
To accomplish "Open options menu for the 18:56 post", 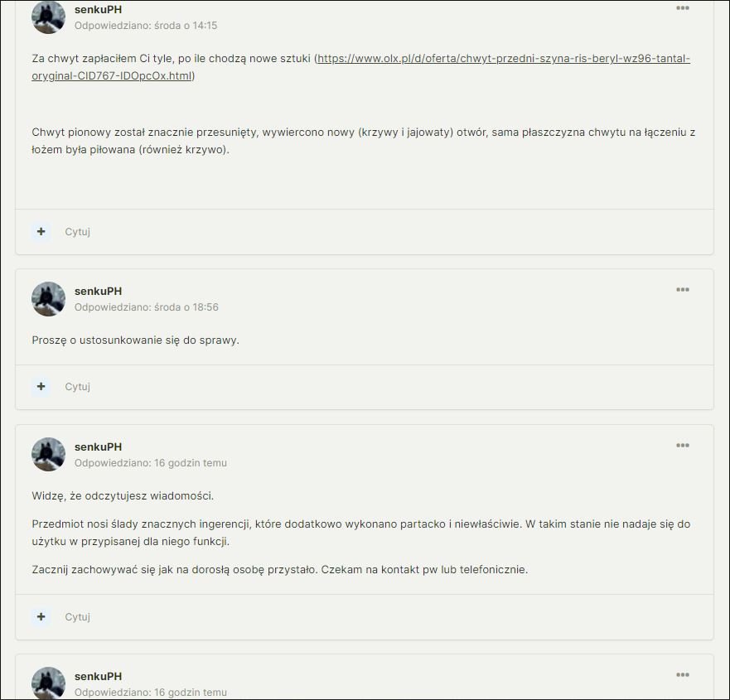I will pyautogui.click(x=683, y=289).
